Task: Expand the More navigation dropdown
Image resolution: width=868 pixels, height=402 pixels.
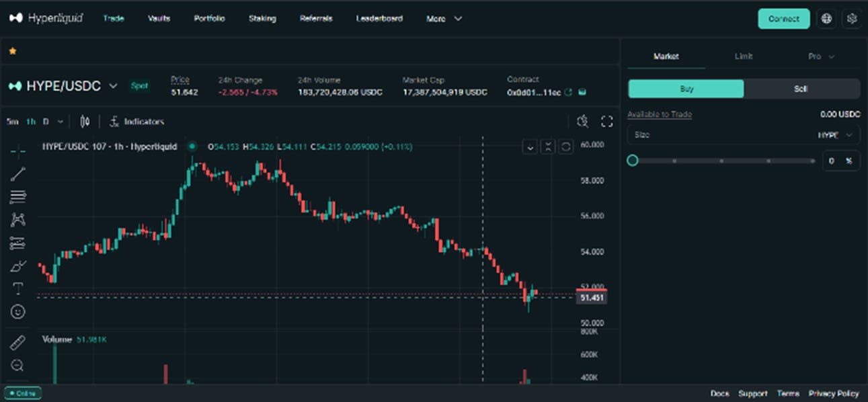Action: click(x=444, y=19)
